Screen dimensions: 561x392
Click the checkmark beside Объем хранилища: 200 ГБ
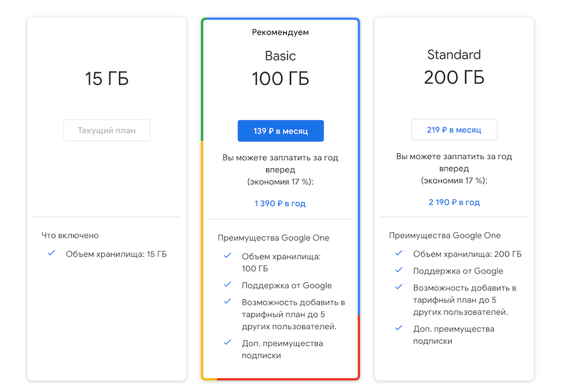pos(399,254)
